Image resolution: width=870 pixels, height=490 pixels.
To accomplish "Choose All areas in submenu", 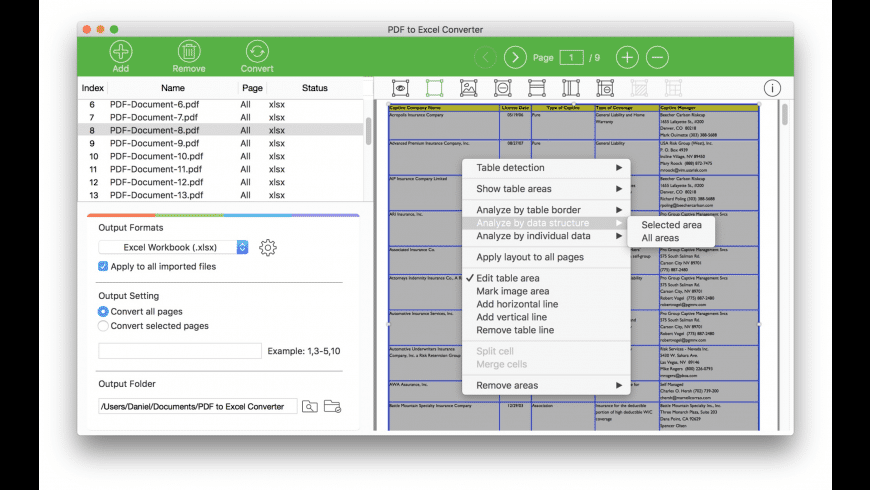I will click(671, 238).
